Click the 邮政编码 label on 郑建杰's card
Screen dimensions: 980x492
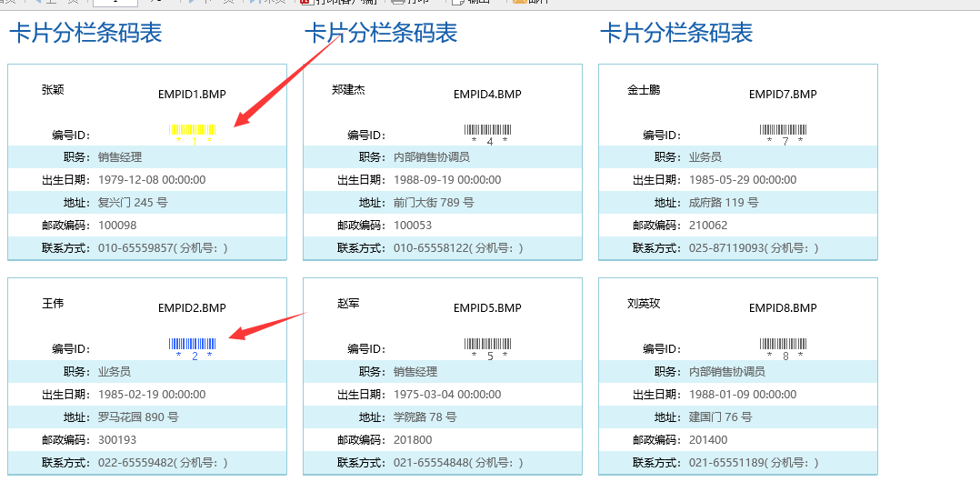(362, 225)
